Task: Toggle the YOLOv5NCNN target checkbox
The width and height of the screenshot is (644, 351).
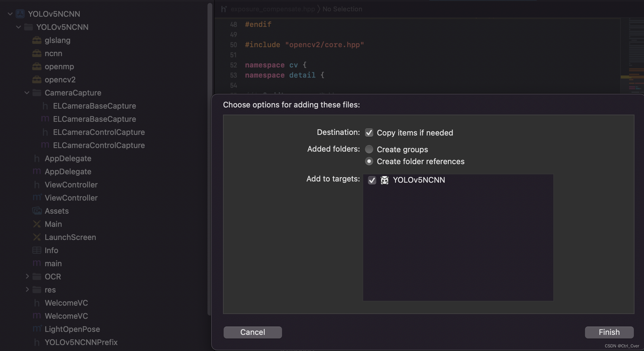Action: coord(372,180)
